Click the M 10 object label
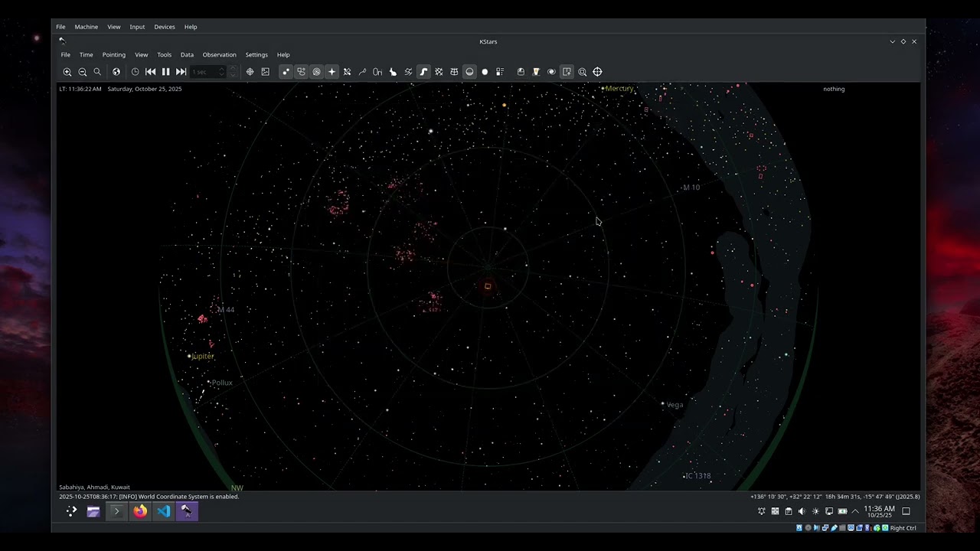The width and height of the screenshot is (980, 551). pyautogui.click(x=691, y=187)
